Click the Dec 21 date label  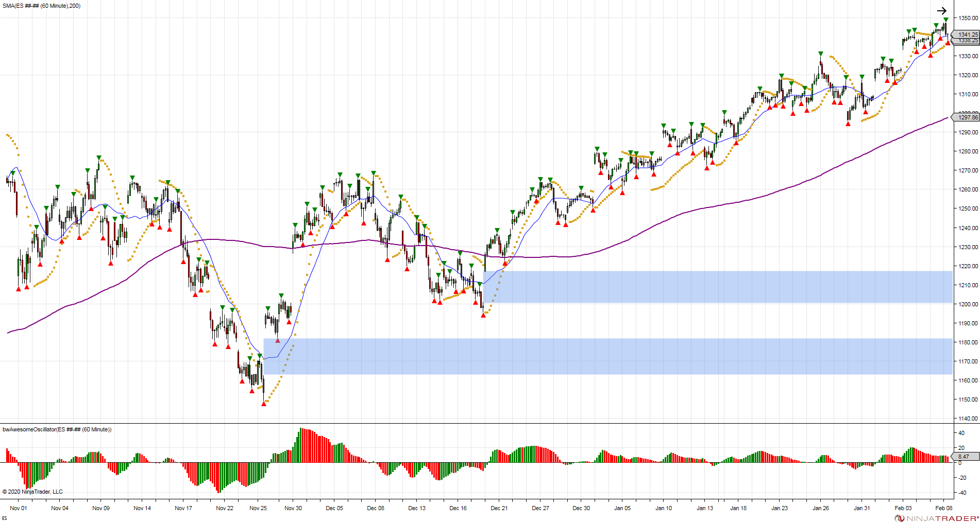point(499,508)
